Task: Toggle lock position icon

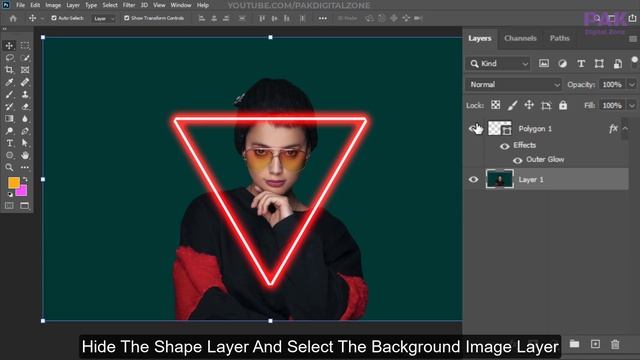Action: [529, 105]
